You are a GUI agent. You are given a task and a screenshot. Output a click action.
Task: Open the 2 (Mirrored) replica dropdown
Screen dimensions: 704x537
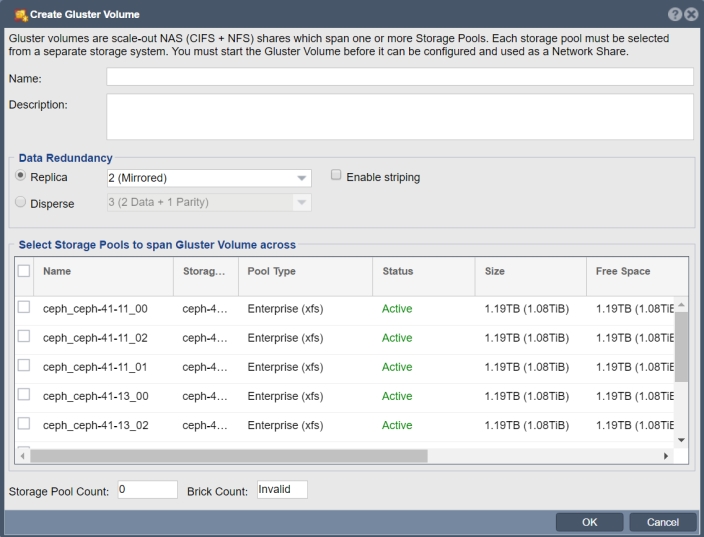point(209,178)
